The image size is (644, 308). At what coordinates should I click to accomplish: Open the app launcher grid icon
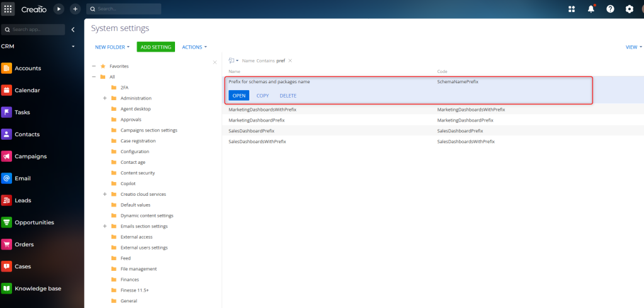tap(8, 9)
